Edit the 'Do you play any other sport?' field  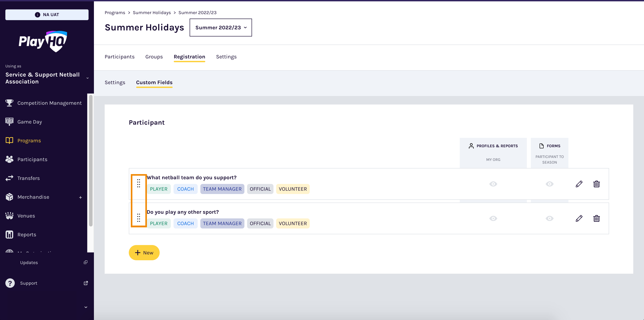579,218
